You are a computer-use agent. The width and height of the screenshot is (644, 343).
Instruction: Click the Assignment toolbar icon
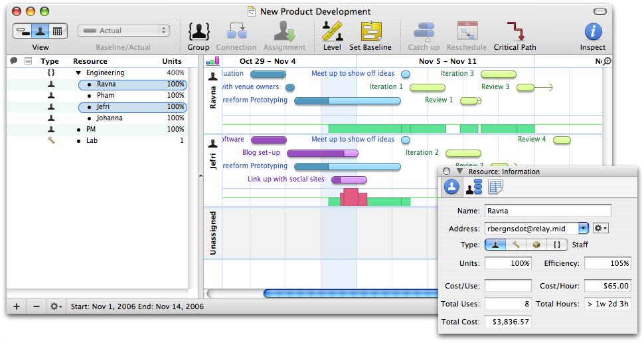tap(284, 32)
